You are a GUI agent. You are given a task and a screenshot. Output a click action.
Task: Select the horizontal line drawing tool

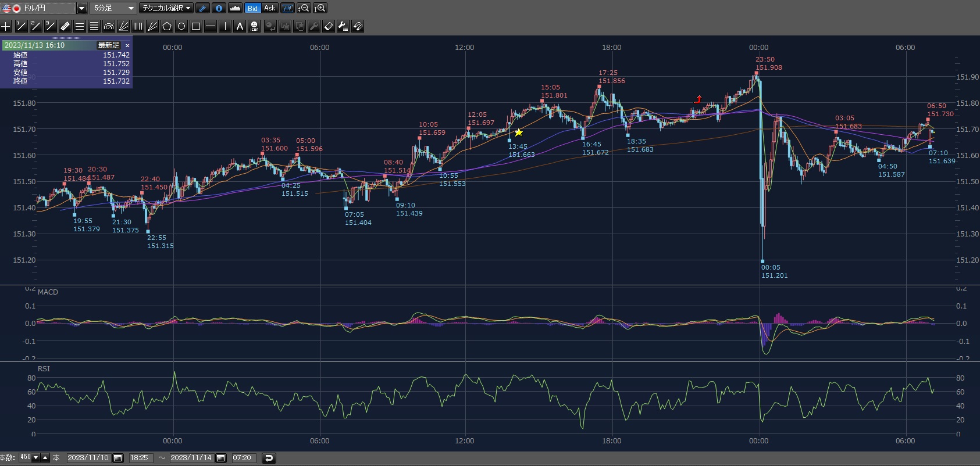point(211,26)
